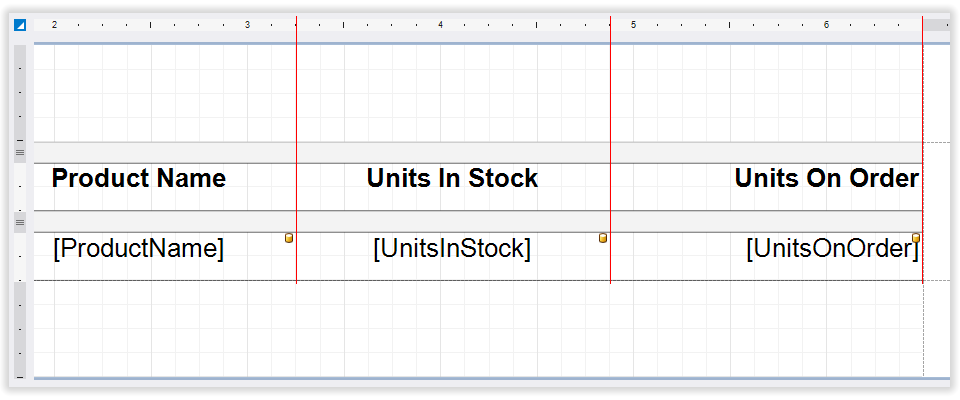The width and height of the screenshot is (960, 400).
Task: Click the horizontal ruler at mark 2
Action: 54,24
